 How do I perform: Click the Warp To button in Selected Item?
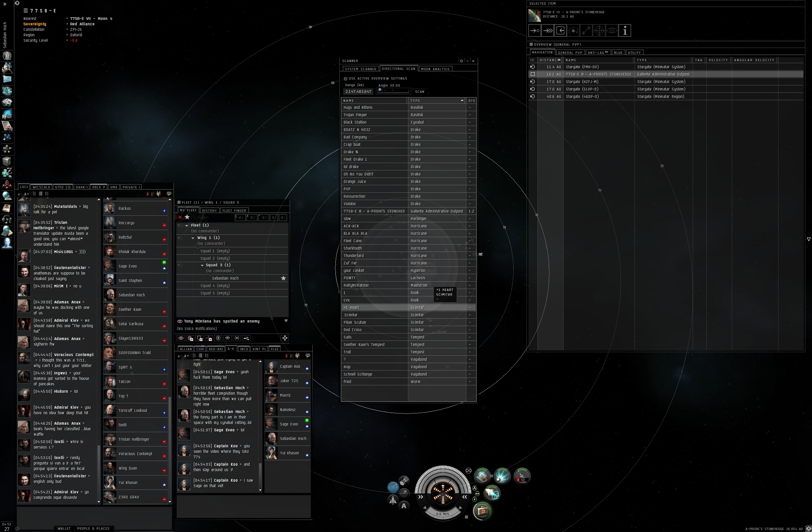point(548,30)
